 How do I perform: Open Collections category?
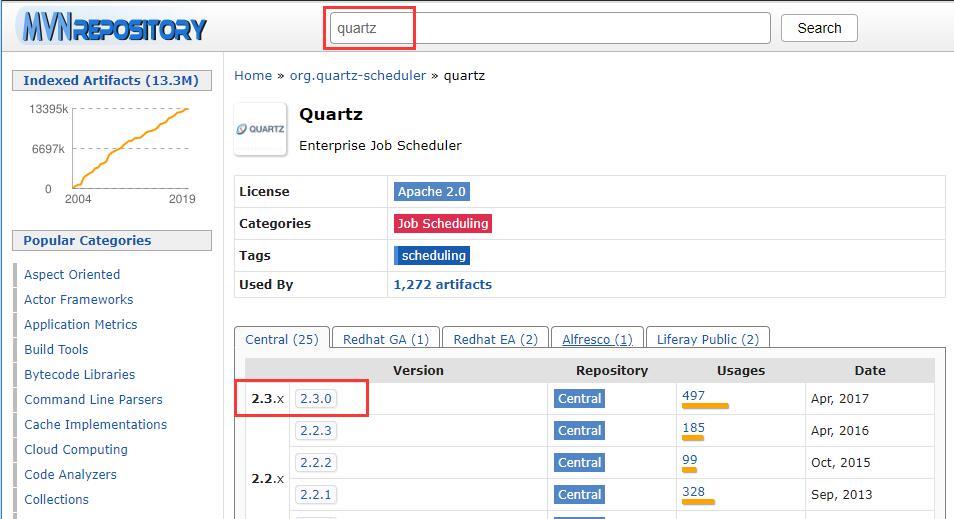(56, 499)
